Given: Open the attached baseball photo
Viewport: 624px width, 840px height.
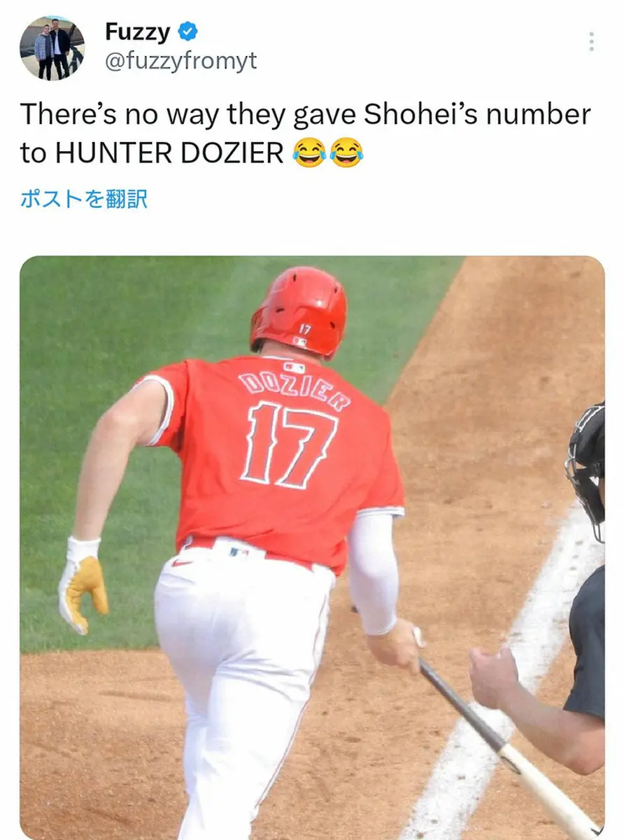Looking at the screenshot, I should 312,548.
